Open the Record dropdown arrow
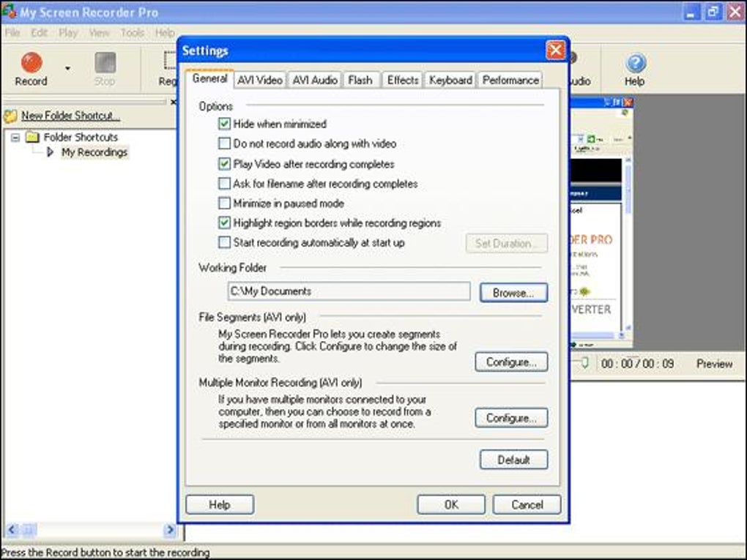The height and width of the screenshot is (560, 747). [67, 69]
